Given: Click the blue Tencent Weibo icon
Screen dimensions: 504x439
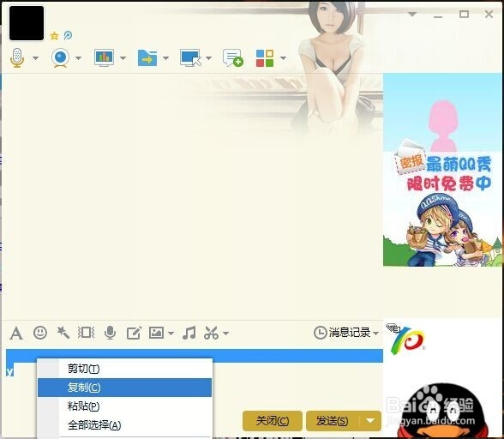Looking at the screenshot, I should tap(68, 35).
